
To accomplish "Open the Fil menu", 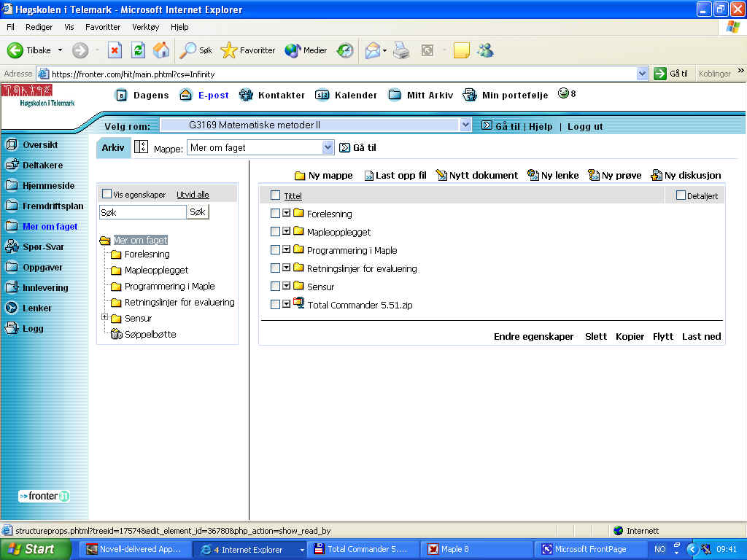I will coord(10,27).
